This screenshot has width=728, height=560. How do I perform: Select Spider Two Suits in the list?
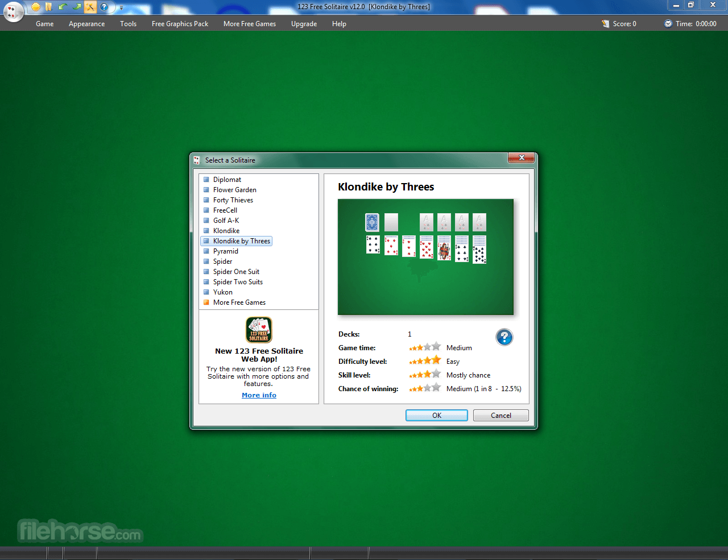pyautogui.click(x=238, y=282)
